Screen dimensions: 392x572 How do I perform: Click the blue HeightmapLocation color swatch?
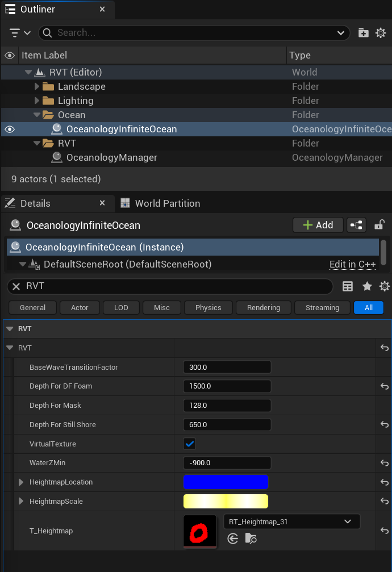226,482
